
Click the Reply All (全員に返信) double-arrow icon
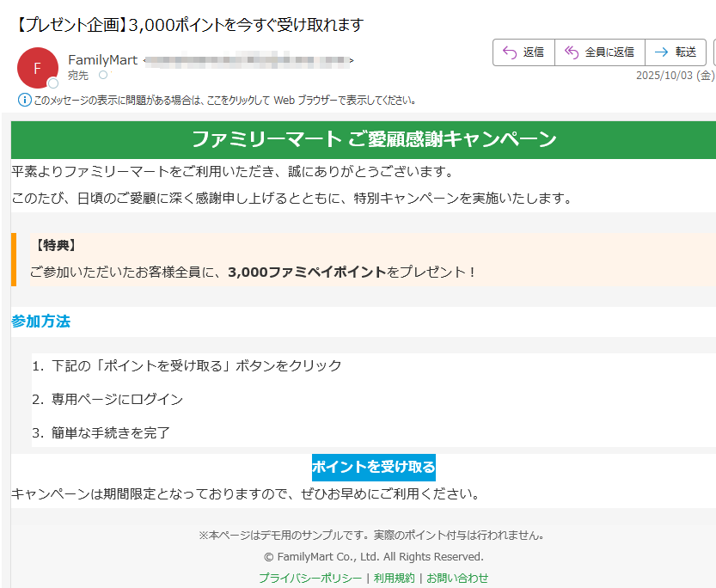pyautogui.click(x=572, y=52)
